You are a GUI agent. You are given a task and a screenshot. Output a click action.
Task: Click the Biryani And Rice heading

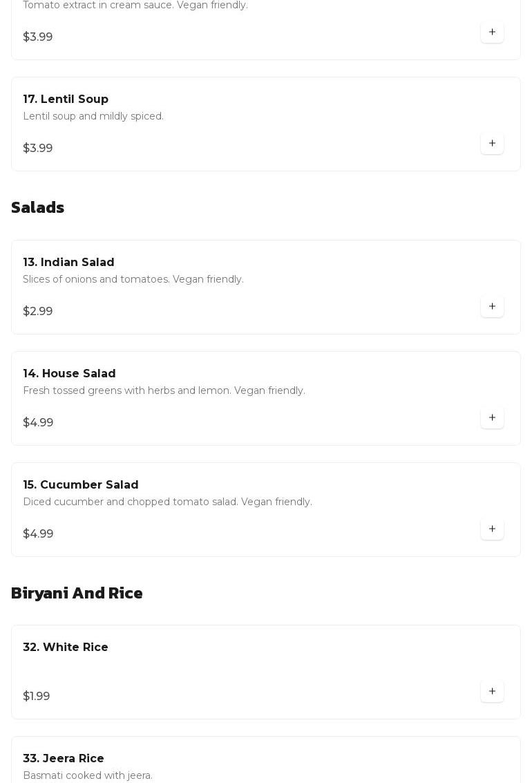[x=77, y=594]
